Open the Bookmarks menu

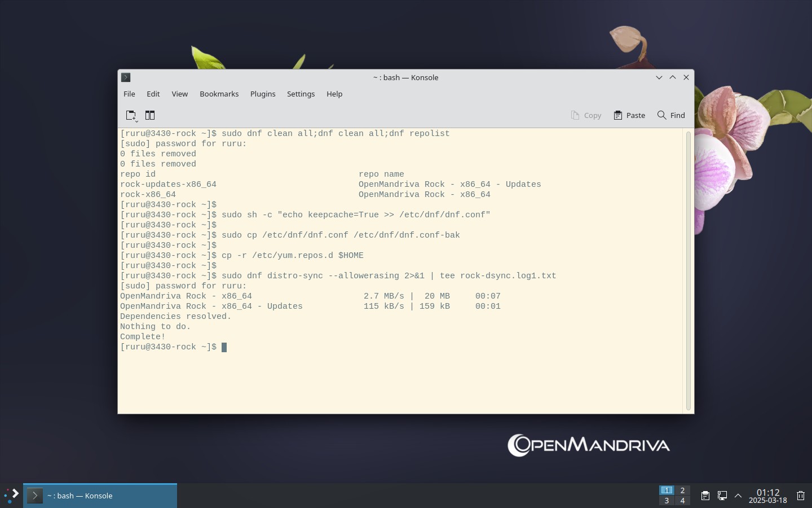(x=219, y=94)
